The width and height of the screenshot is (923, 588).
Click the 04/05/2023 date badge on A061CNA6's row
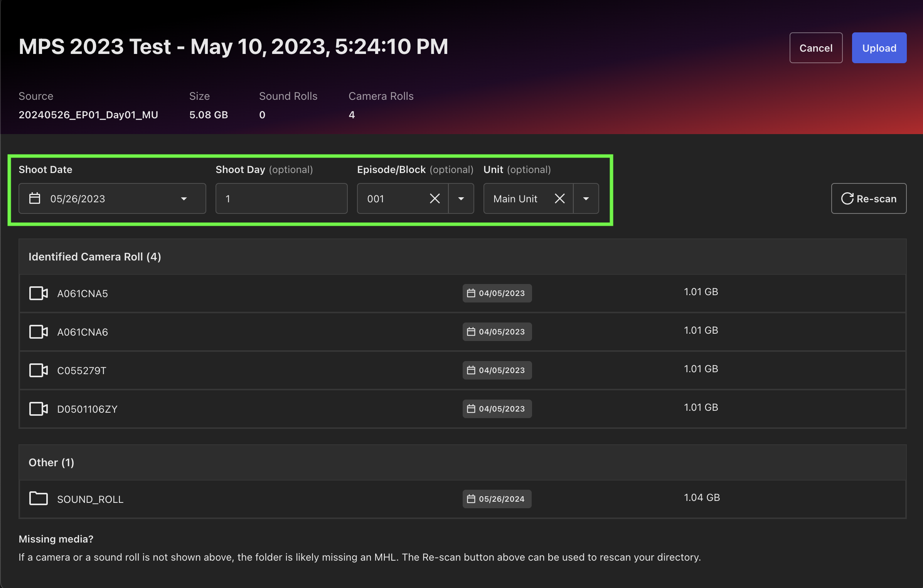point(497,331)
